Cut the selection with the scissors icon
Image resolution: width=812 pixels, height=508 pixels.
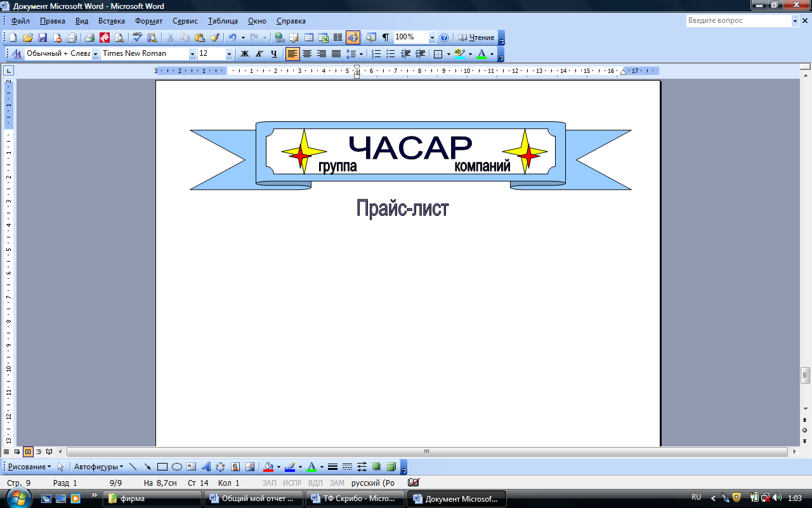(x=170, y=37)
